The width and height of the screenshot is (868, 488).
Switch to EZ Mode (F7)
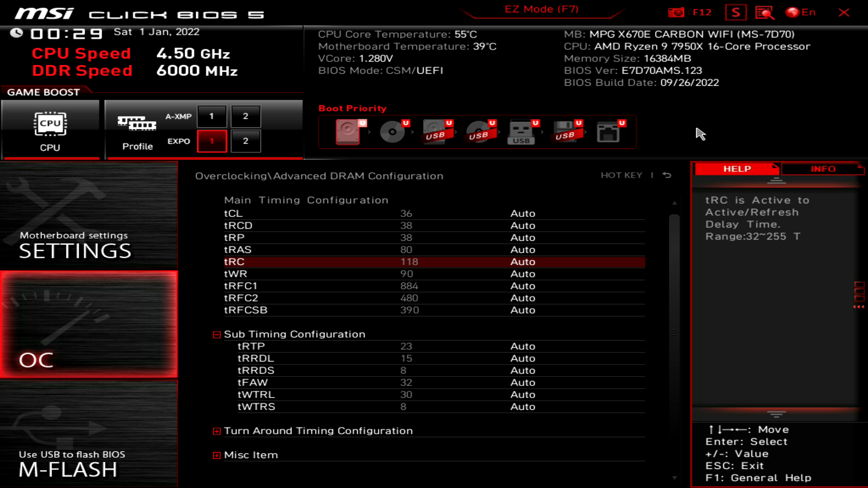pos(542,9)
